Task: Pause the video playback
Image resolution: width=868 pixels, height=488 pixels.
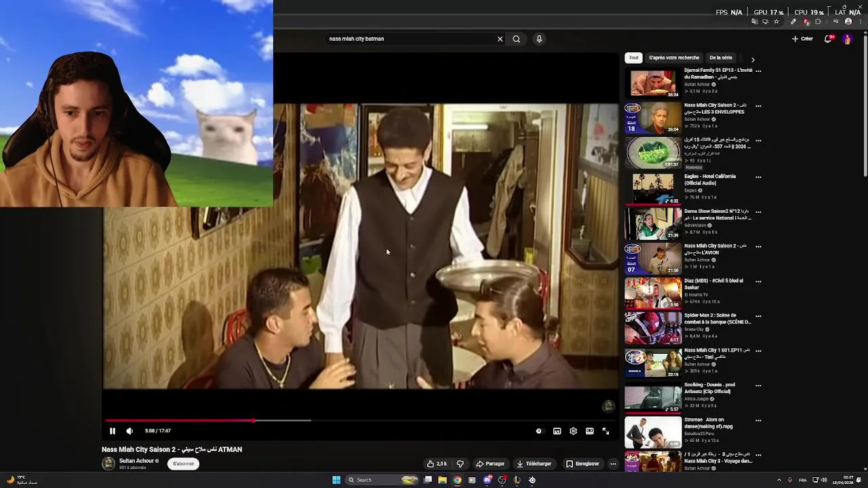Action: tap(113, 431)
